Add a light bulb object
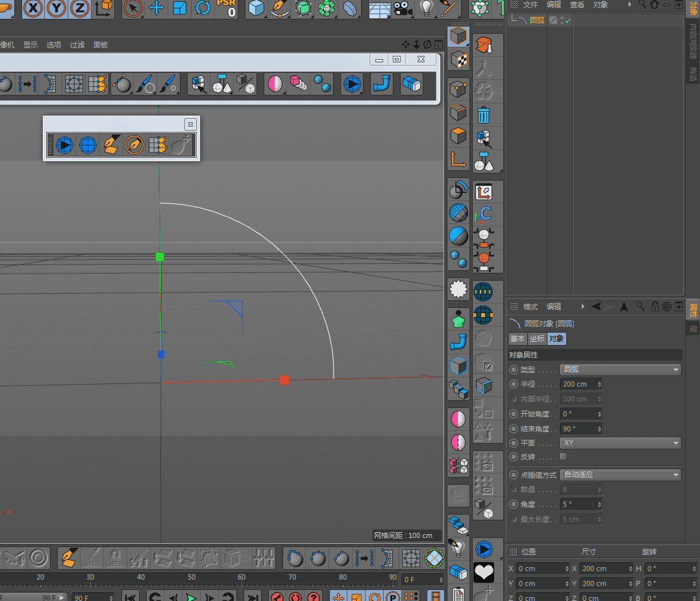This screenshot has height=601, width=700. [427, 8]
